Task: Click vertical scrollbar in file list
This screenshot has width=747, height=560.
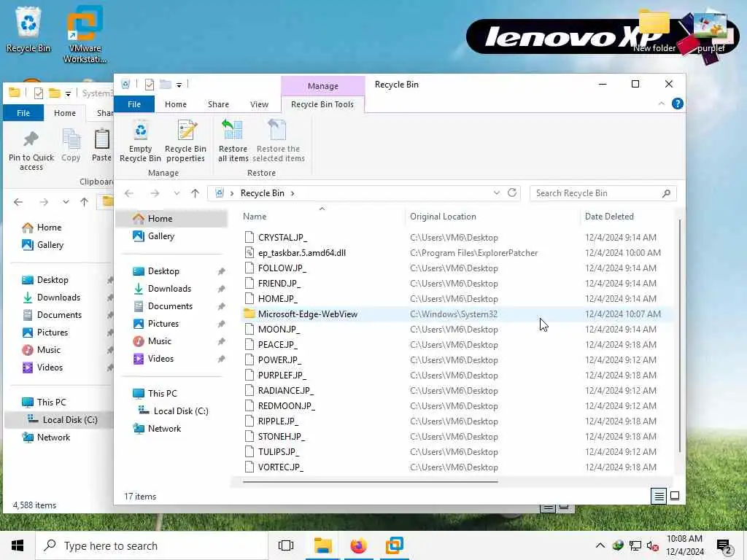Action: click(679, 335)
